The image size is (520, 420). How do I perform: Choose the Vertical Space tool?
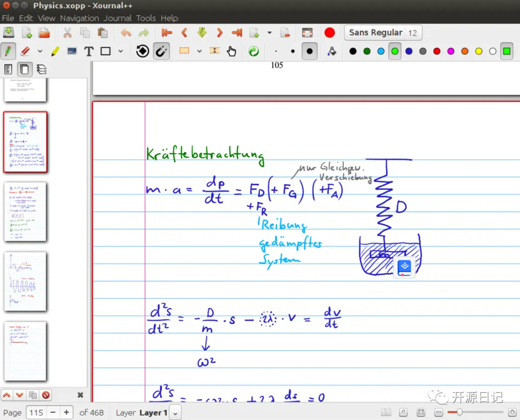(x=215, y=51)
